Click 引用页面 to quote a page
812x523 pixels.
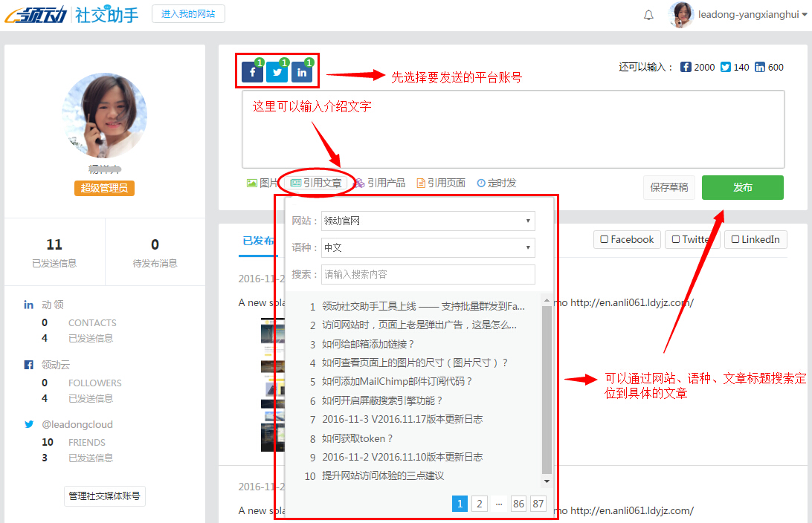(441, 183)
